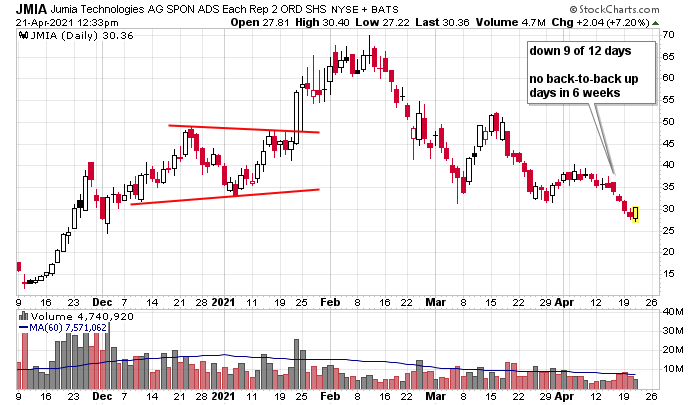This screenshot has width=700, height=405.
Task: Click the 'down 9 of 12 days' note
Action: point(580,51)
